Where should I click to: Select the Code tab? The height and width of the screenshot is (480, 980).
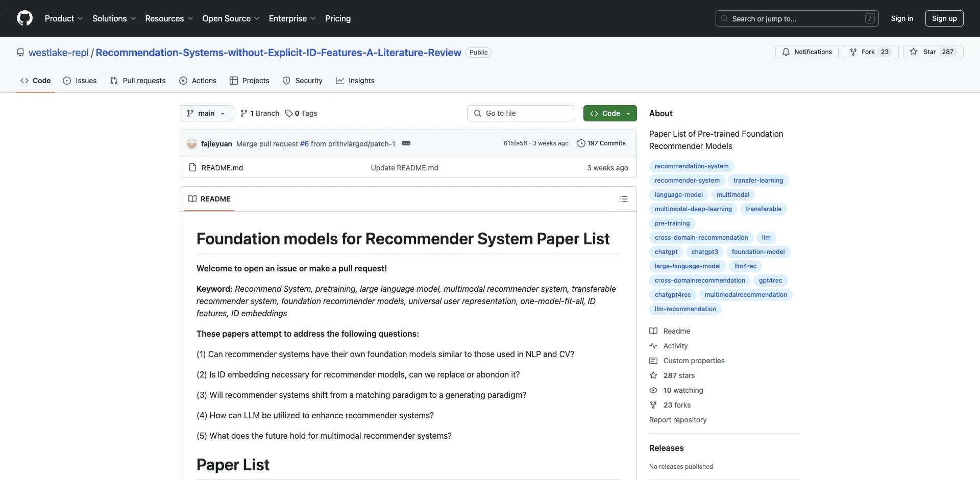point(36,81)
